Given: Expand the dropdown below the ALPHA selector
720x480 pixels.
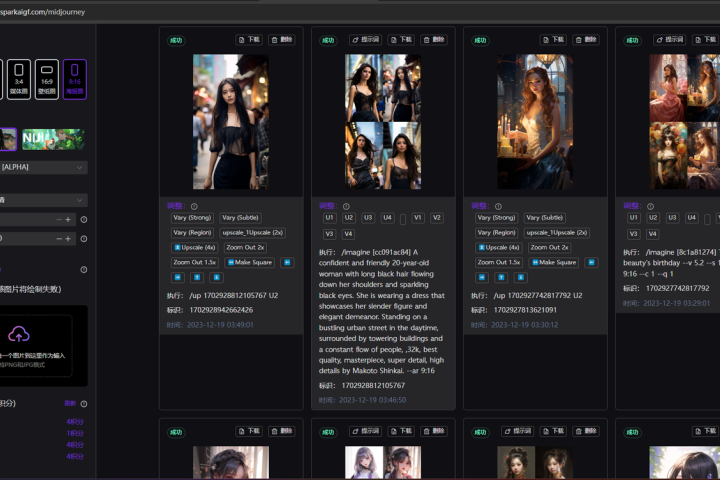Looking at the screenshot, I should point(43,199).
